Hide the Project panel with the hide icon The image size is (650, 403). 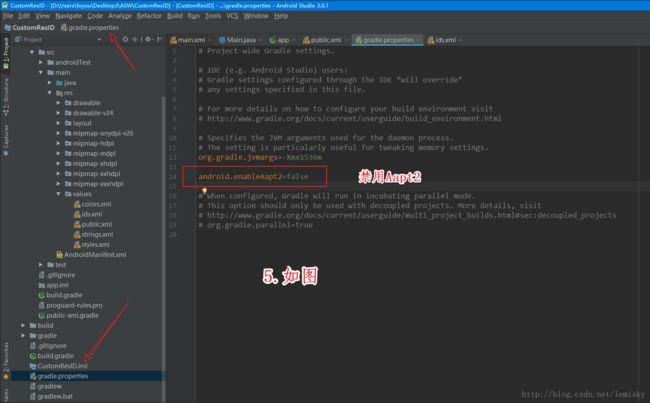[x=159, y=39]
